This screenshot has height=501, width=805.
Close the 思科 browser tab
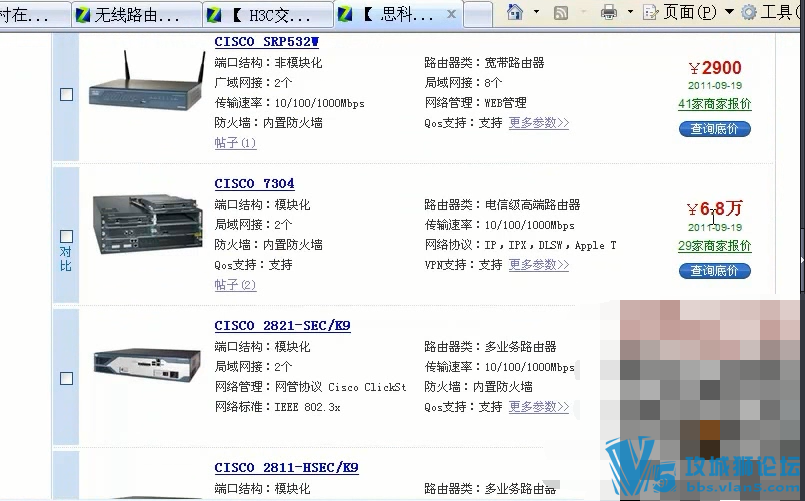(451, 14)
